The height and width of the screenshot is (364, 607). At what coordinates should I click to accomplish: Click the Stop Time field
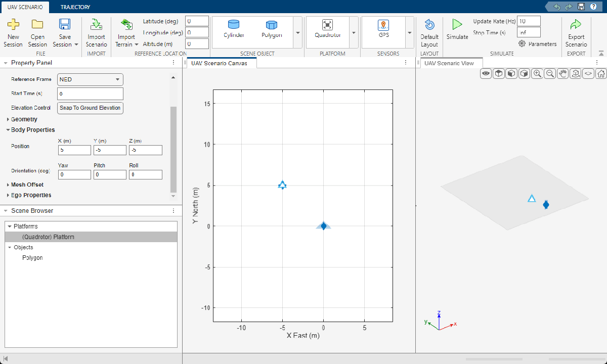(529, 32)
